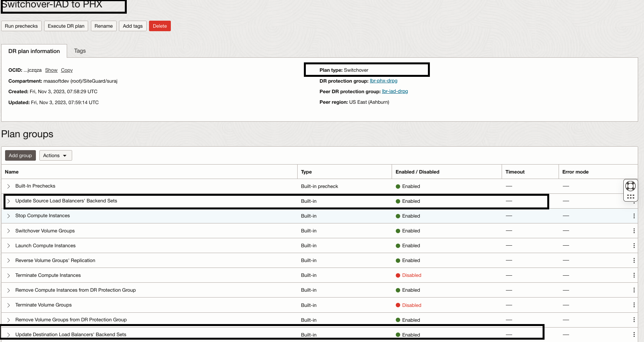Show the full OCID
The width and height of the screenshot is (644, 342).
[51, 70]
